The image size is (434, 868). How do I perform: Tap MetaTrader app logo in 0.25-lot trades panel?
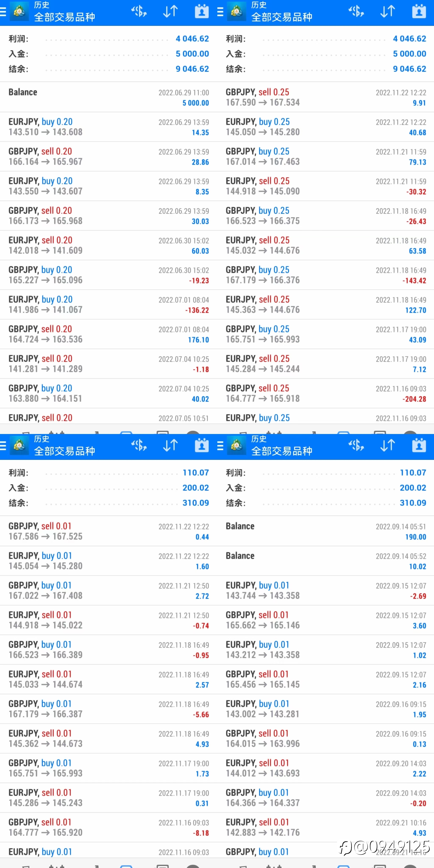pos(236,11)
